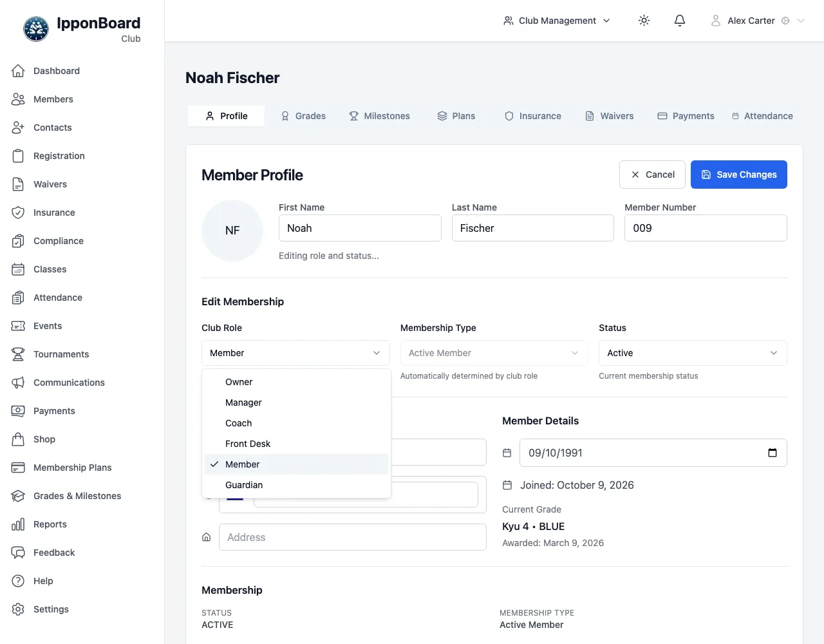824x644 pixels.
Task: Click the First Name field
Action: (360, 228)
